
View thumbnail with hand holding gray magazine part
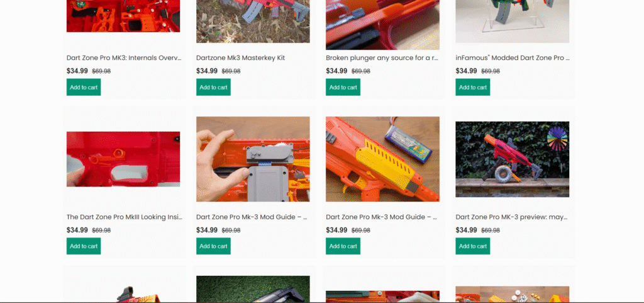coord(253,159)
